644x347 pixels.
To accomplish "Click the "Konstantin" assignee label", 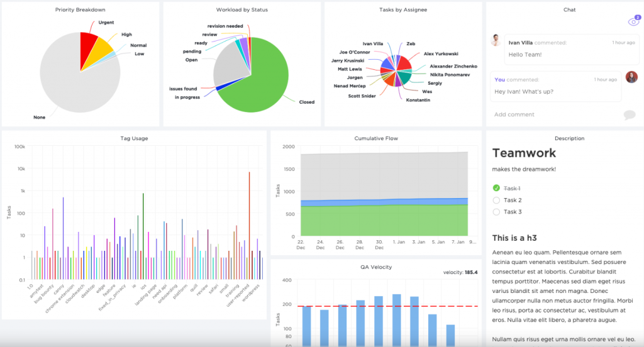I will pyautogui.click(x=418, y=100).
